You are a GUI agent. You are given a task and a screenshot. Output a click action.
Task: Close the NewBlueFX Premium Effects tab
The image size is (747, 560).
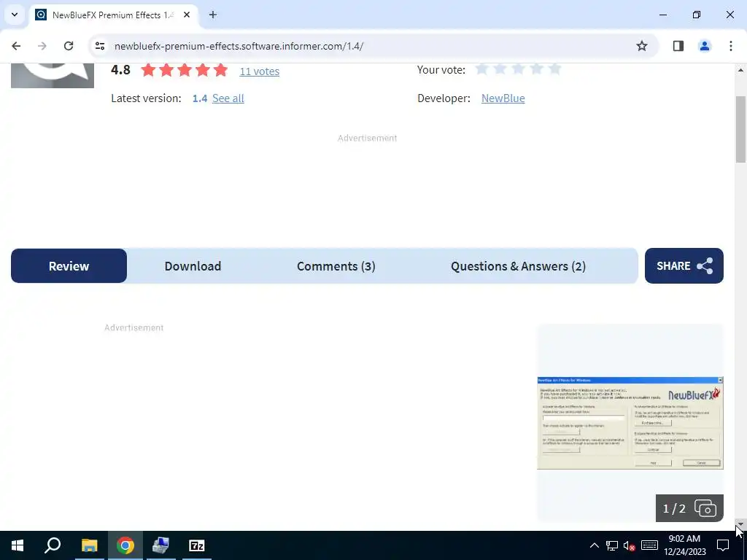coord(187,15)
